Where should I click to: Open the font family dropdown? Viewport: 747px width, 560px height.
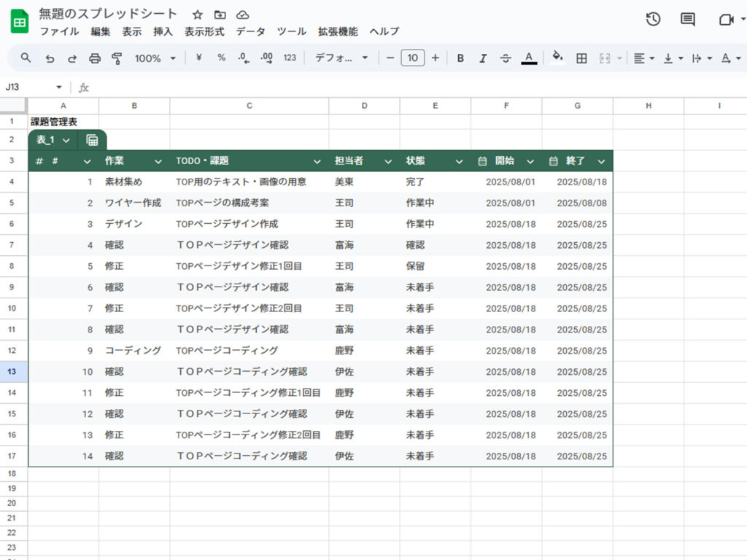(341, 58)
